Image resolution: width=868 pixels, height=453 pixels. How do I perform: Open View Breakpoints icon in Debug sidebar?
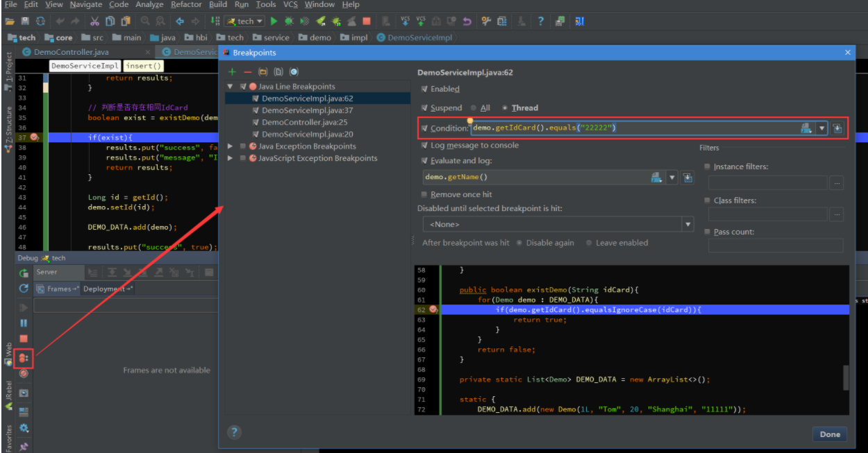pyautogui.click(x=24, y=358)
